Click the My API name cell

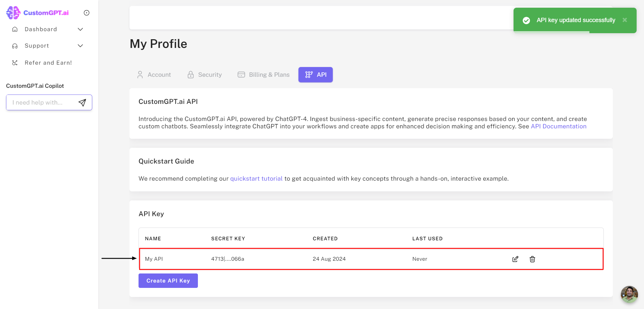click(x=154, y=259)
